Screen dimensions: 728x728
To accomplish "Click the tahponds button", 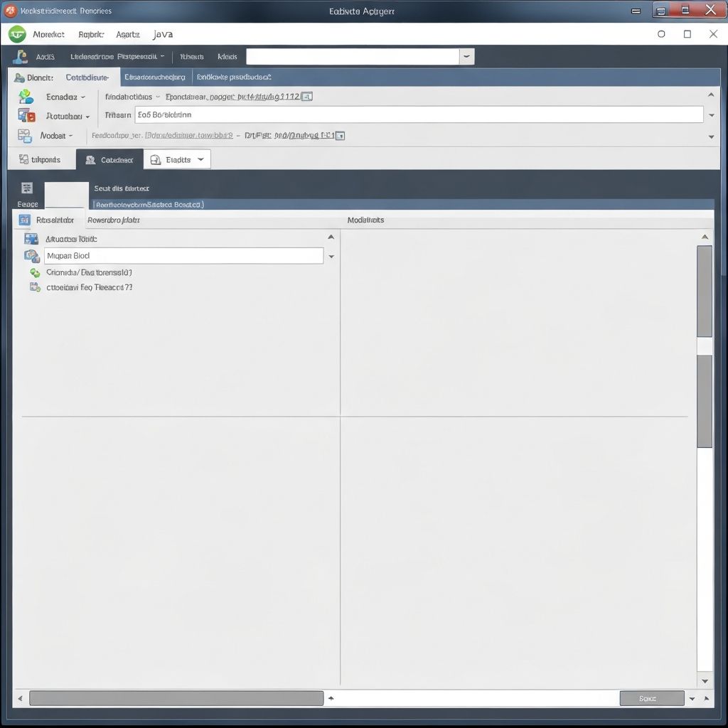I will pos(41,160).
